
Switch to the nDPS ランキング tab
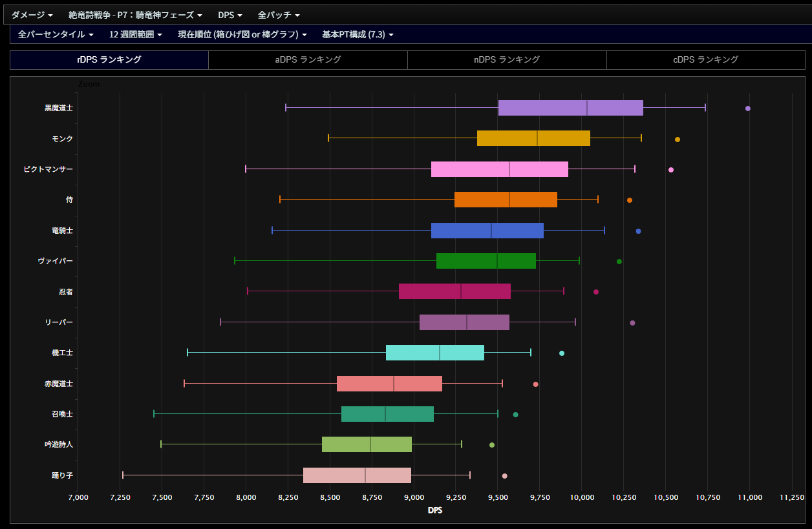[507, 59]
